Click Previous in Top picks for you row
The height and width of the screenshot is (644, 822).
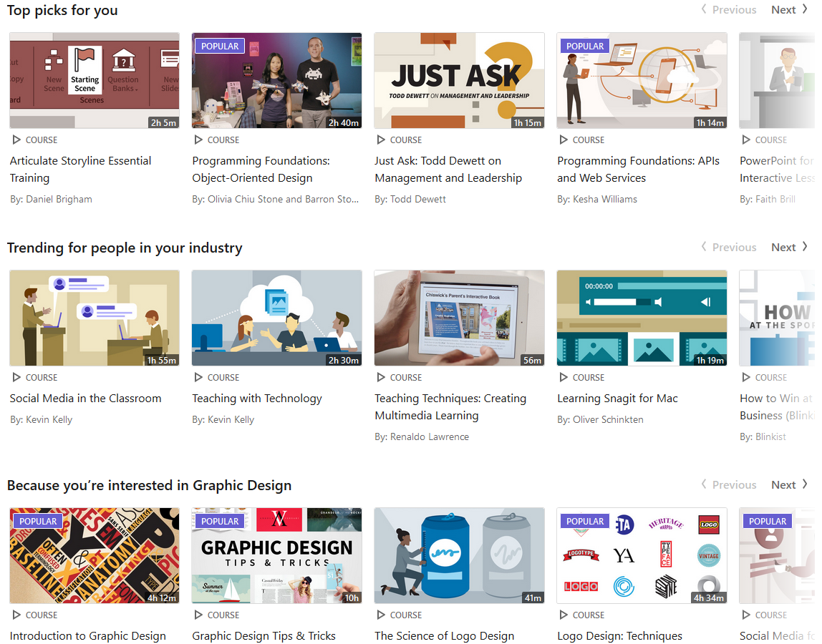tap(729, 9)
